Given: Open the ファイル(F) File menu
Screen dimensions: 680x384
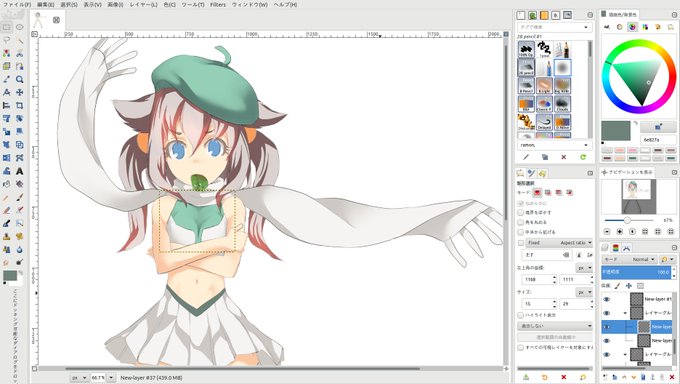Looking at the screenshot, I should (17, 4).
